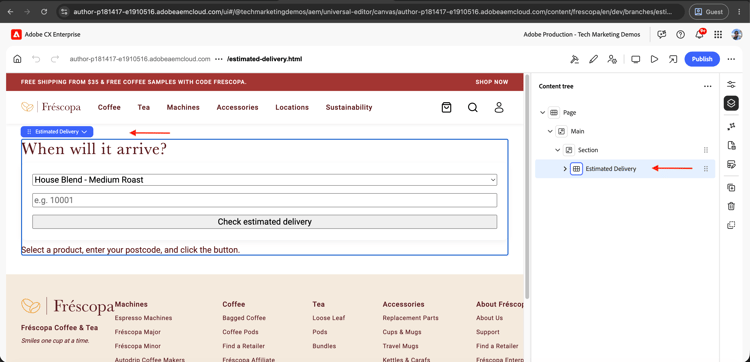Open the Guest profile button
Screen dimensions: 750x362
tap(708, 11)
